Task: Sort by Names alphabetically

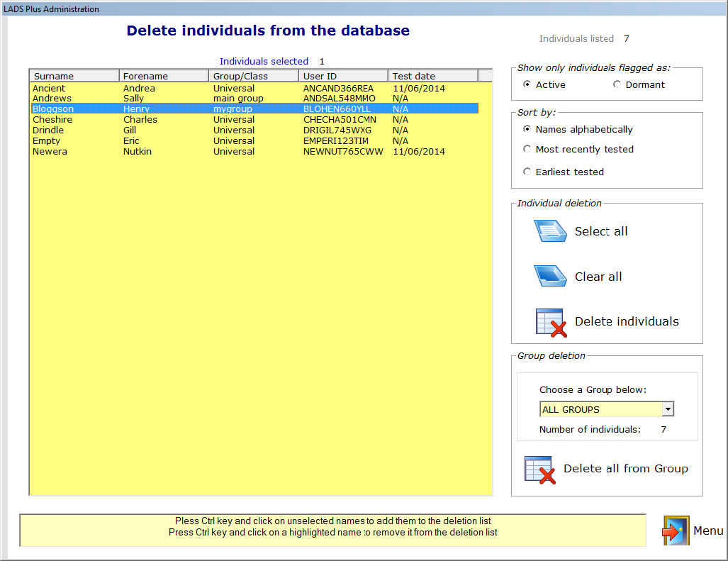Action: tap(527, 129)
